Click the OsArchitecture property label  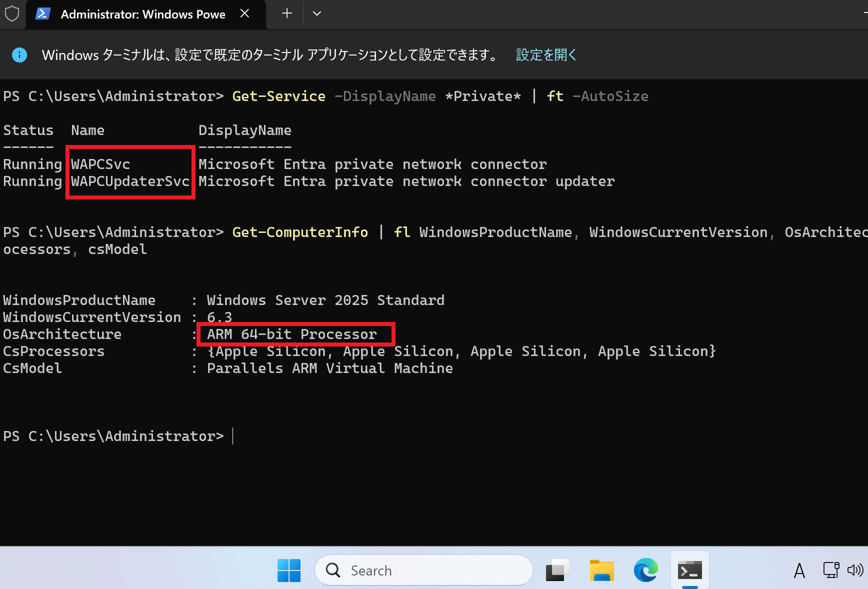(62, 334)
